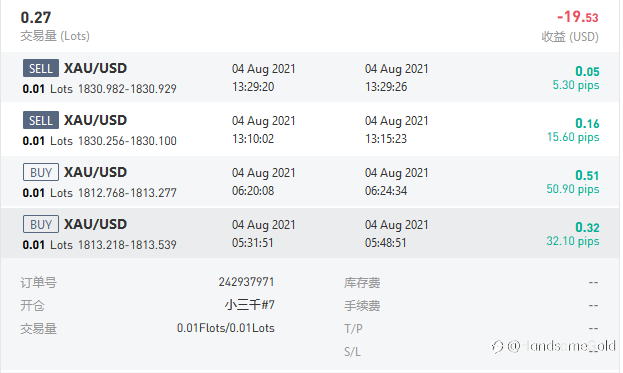Click the BUY badge on the 06:20:08 trade
623x373 pixels.
[41, 172]
